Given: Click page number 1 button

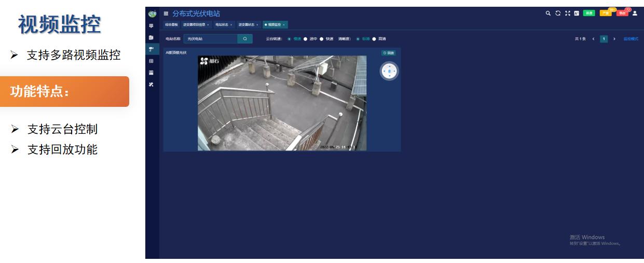Looking at the screenshot, I should click(x=604, y=39).
